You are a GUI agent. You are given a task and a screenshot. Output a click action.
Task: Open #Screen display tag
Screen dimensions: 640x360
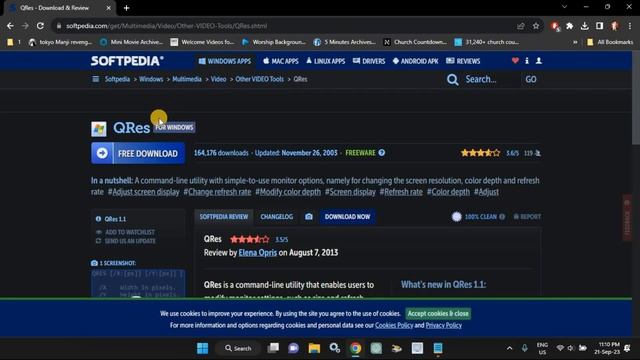pyautogui.click(x=350, y=192)
